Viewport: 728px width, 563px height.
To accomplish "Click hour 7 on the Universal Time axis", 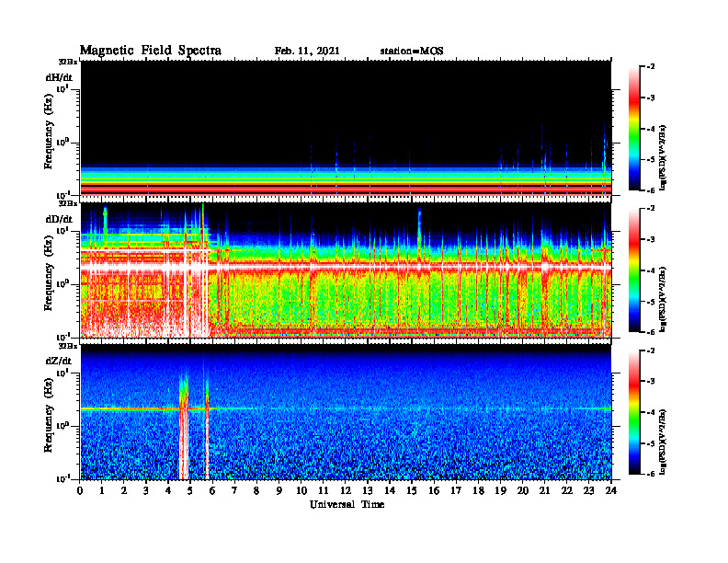I will [x=235, y=490].
